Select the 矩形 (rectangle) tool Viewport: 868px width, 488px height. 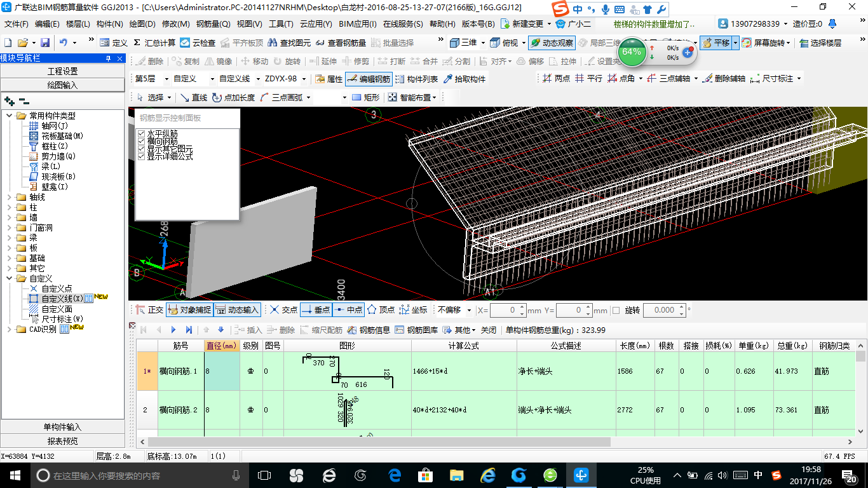pyautogui.click(x=365, y=97)
